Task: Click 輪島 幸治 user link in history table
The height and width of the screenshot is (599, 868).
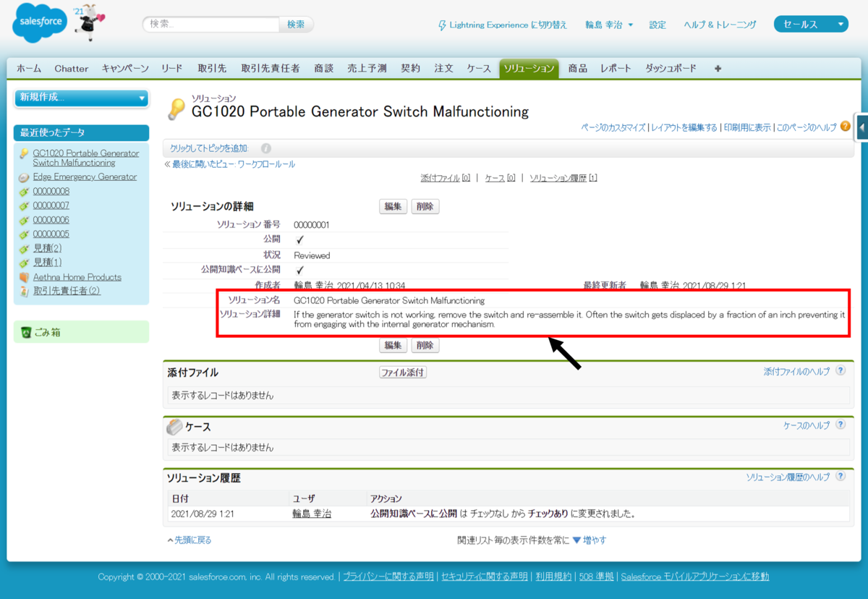Action: [x=312, y=514]
